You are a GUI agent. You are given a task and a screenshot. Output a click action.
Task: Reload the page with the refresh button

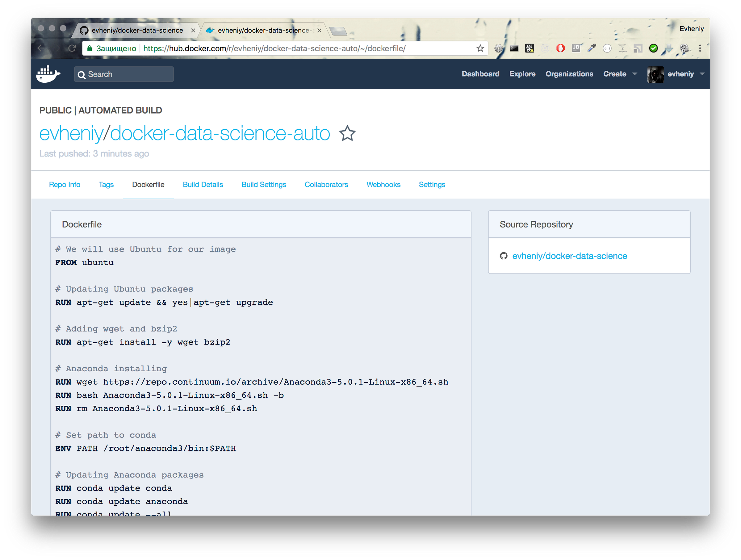point(72,48)
